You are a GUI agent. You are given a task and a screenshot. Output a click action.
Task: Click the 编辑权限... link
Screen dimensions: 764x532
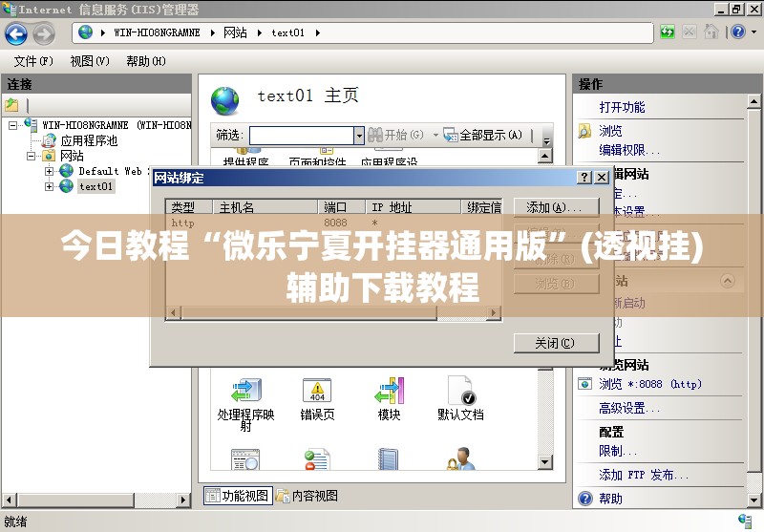[629, 150]
